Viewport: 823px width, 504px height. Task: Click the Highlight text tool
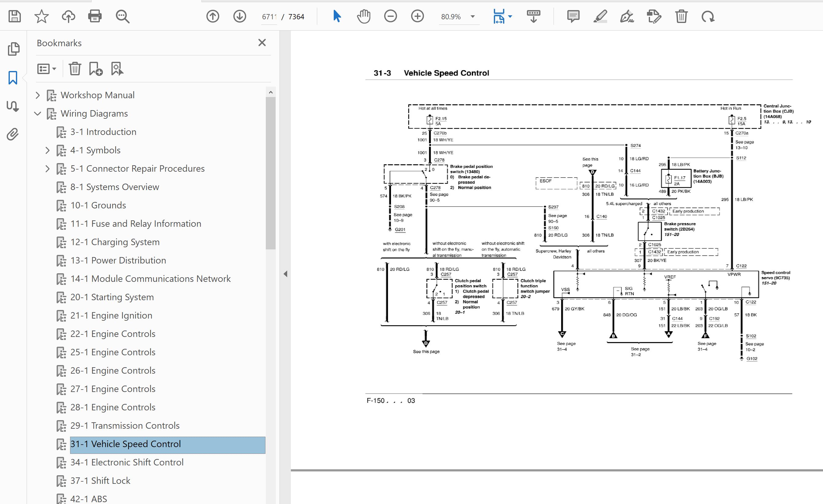[600, 16]
